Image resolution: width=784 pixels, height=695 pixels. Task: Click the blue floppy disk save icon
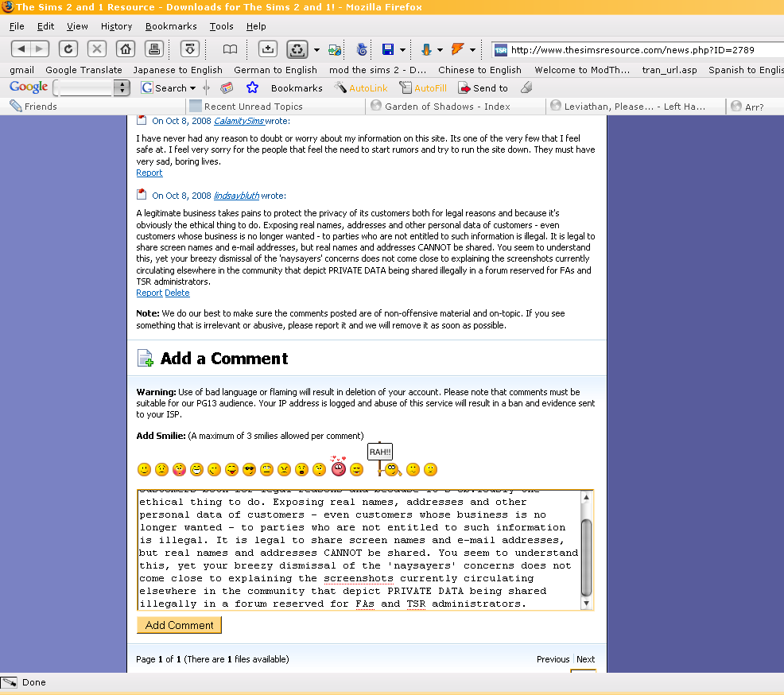pyautogui.click(x=387, y=49)
